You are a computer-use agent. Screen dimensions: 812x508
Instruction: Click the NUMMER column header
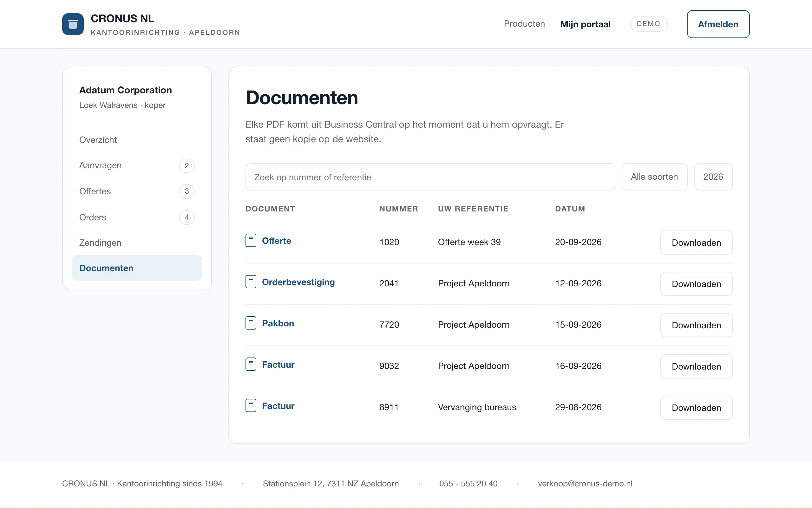(399, 209)
